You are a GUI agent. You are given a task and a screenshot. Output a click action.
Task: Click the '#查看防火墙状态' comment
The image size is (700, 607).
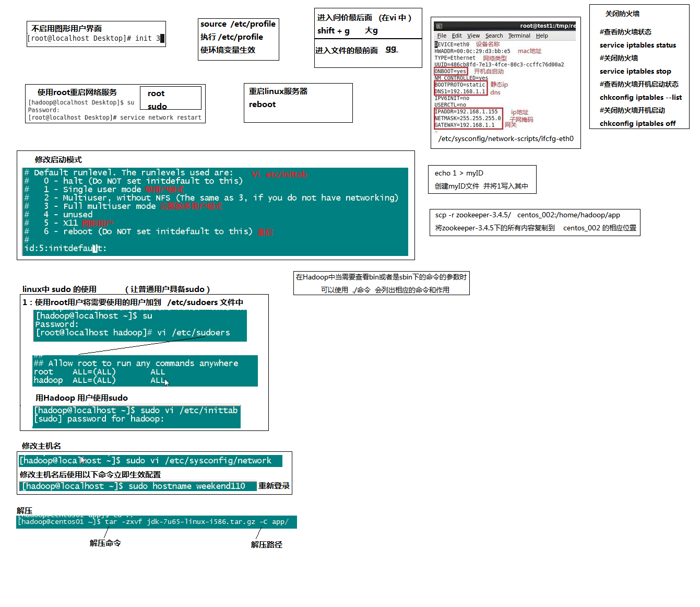[x=625, y=32]
